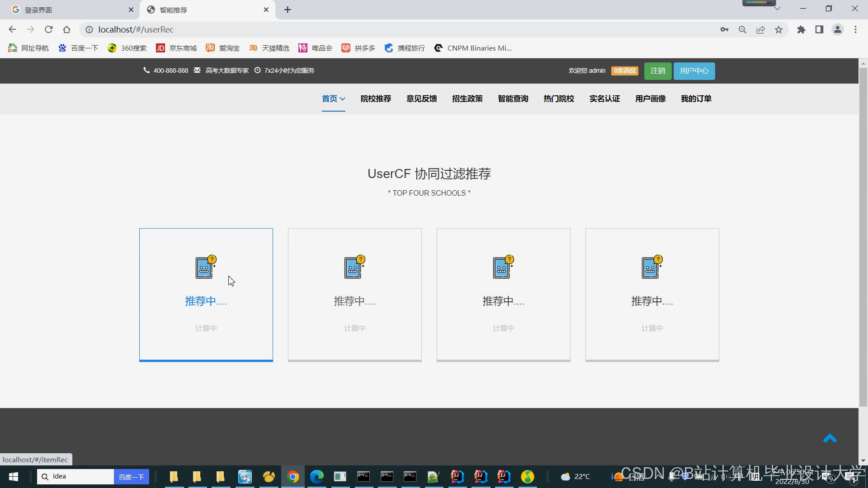This screenshot has height=488, width=868.
Task: Click the green 注销 button
Action: coord(657,71)
